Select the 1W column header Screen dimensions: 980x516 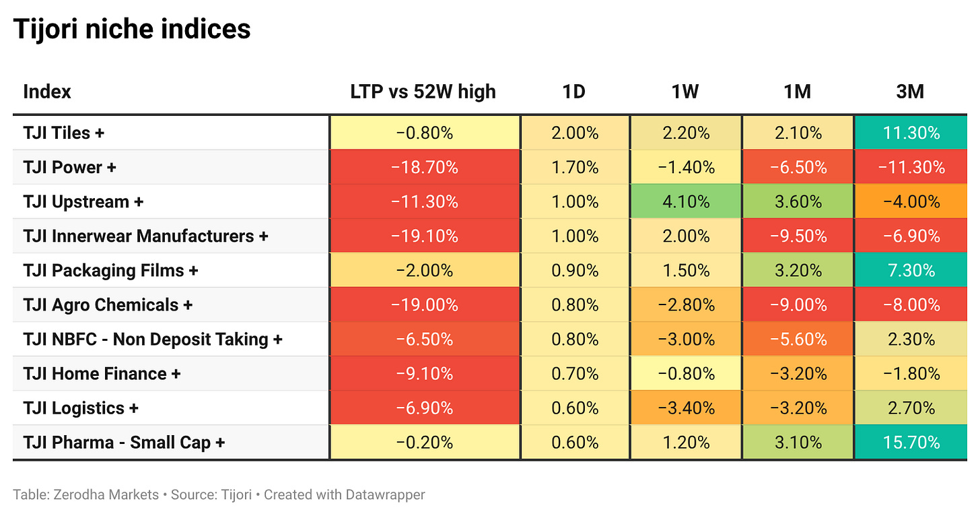pos(685,92)
